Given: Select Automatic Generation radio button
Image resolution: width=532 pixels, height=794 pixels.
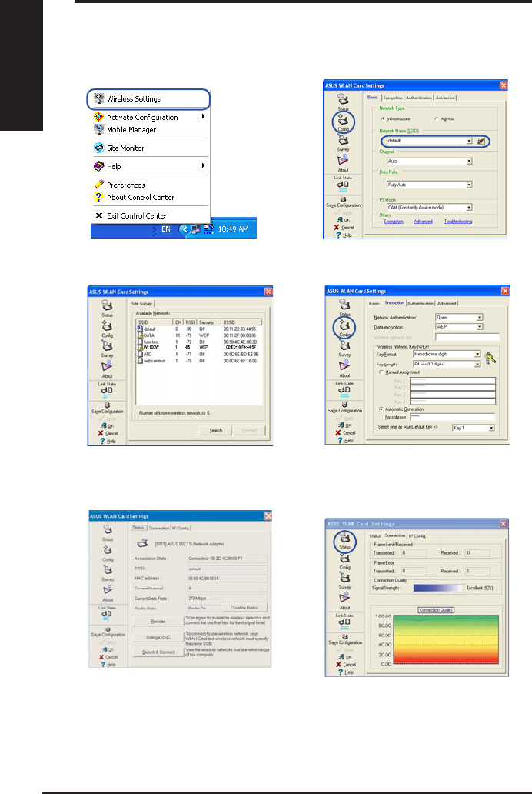Looking at the screenshot, I should tap(381, 409).
